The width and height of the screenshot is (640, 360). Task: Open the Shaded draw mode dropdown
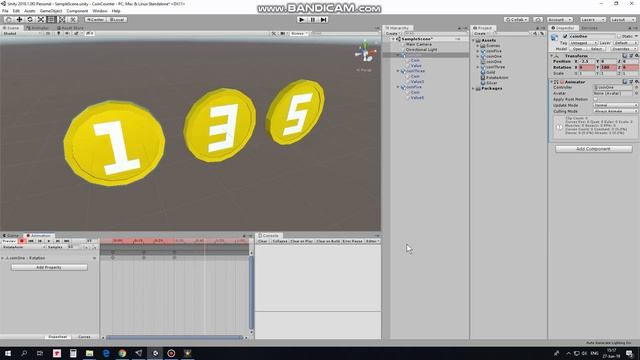(x=21, y=33)
